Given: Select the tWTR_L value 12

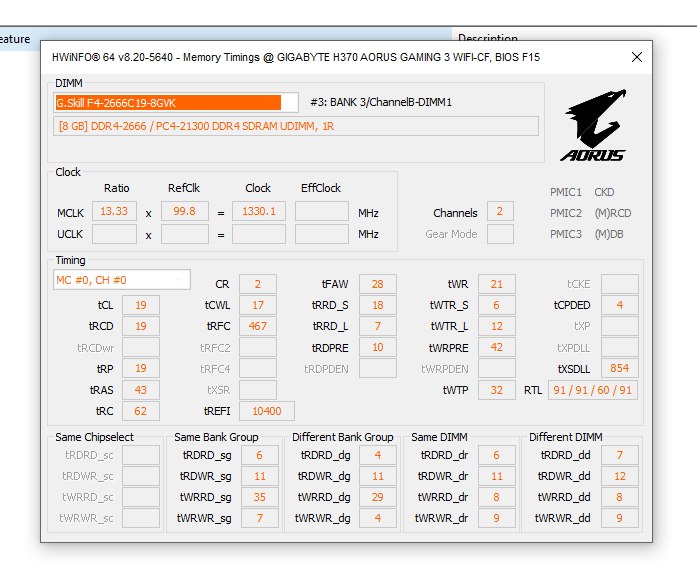Looking at the screenshot, I should 497,326.
